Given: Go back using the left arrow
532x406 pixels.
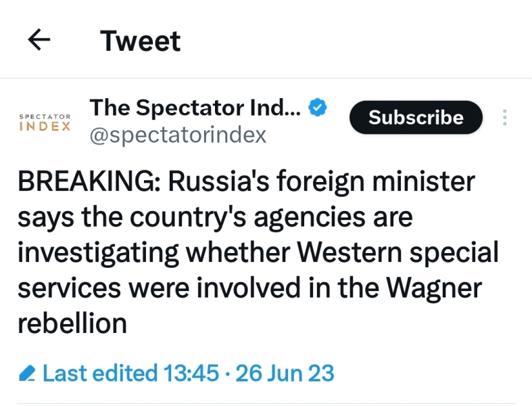Looking at the screenshot, I should 39,41.
